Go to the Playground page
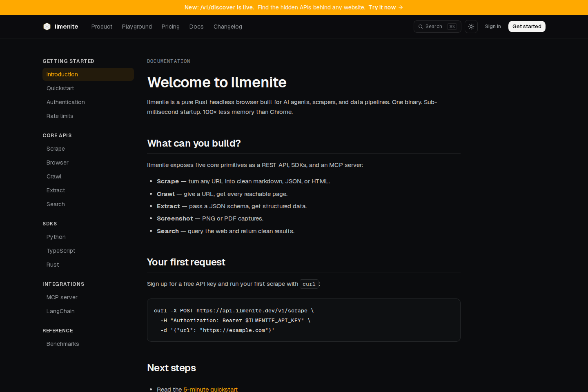 (x=137, y=27)
